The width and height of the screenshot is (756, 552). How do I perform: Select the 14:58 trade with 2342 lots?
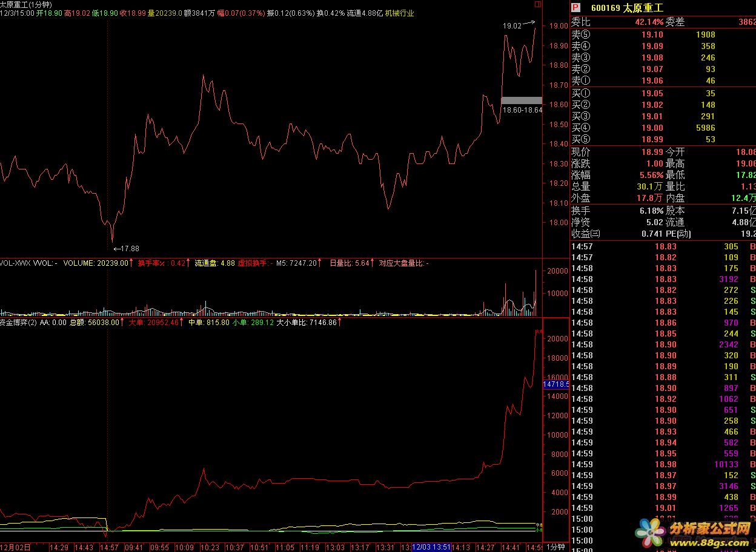pyautogui.click(x=663, y=344)
